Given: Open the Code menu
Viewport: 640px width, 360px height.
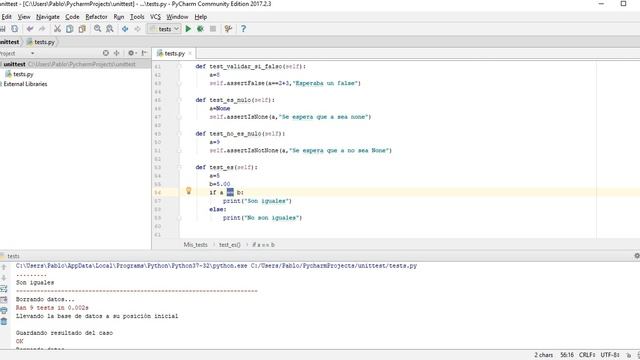Looking at the screenshot, I should (x=72, y=17).
